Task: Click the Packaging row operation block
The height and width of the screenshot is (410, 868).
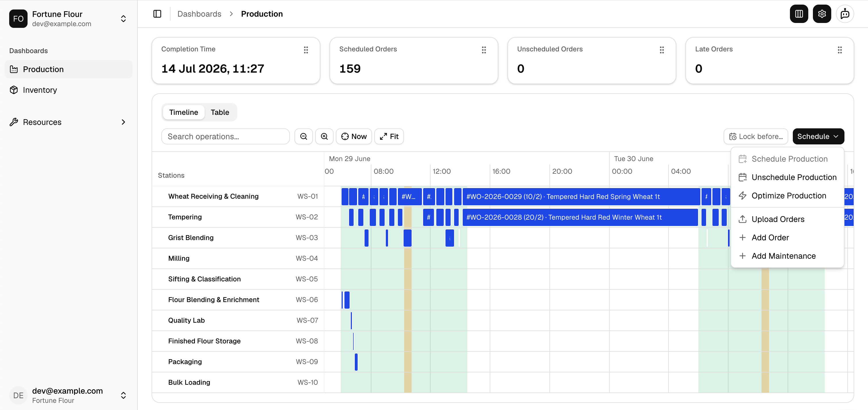Action: (x=356, y=362)
